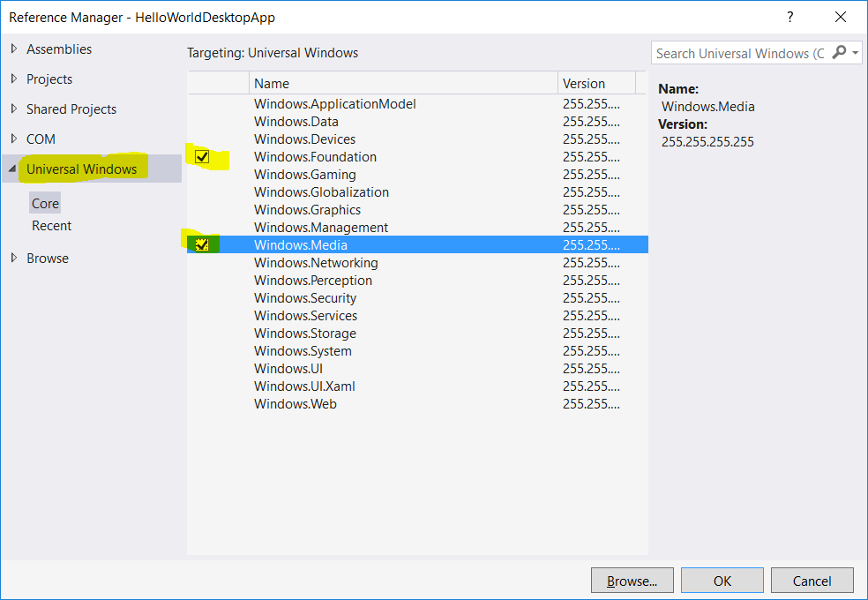Select the Windows.Networking row

[417, 263]
